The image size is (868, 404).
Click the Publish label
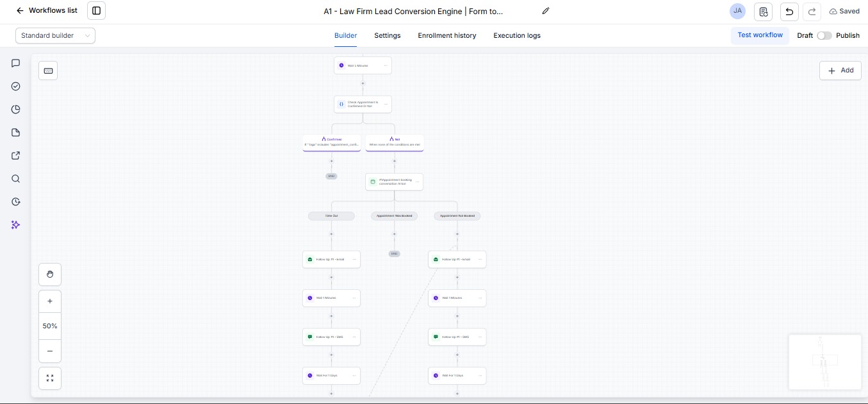pos(848,36)
